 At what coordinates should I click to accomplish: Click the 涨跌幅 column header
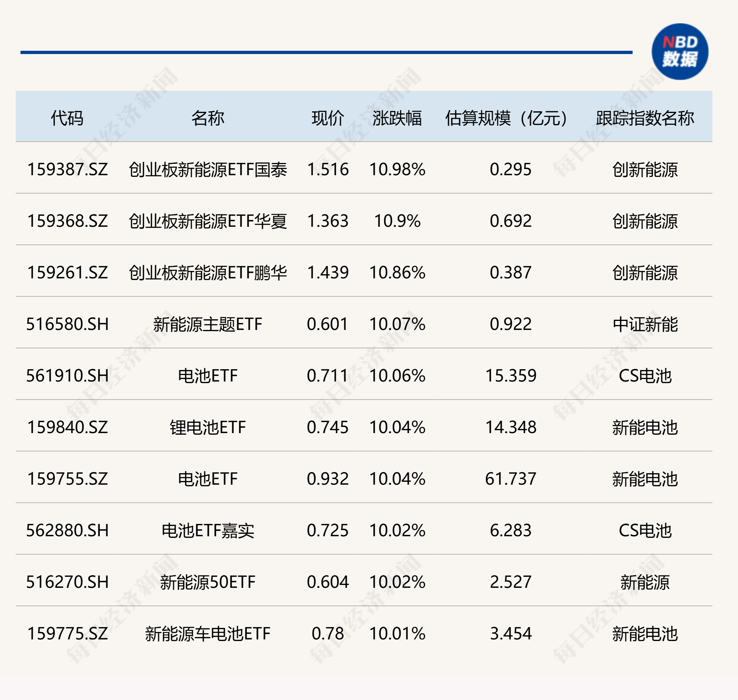397,118
